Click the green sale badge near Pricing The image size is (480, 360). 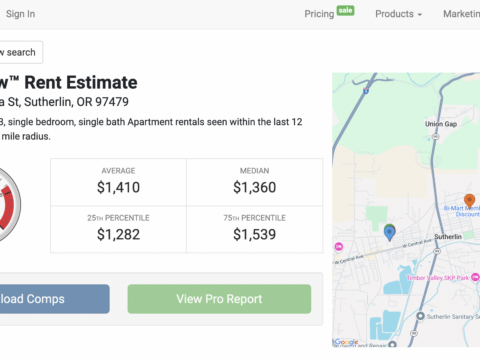[x=345, y=11]
